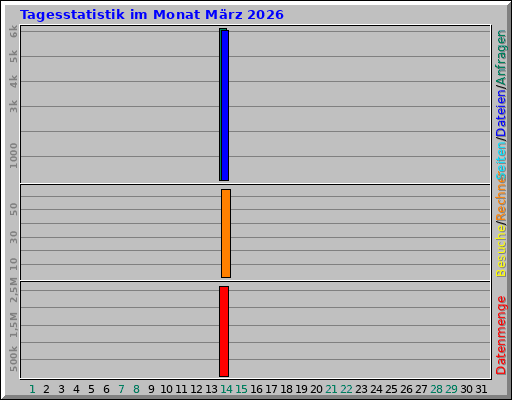Click day 7 on the x-axis
512x400 pixels.
[121, 389]
